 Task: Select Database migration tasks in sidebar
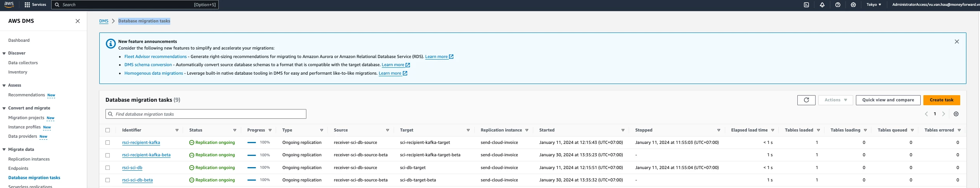(x=34, y=178)
